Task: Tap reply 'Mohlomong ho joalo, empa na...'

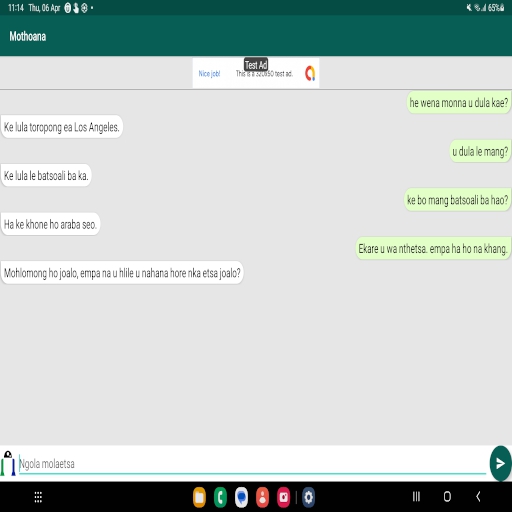Action: tap(122, 273)
